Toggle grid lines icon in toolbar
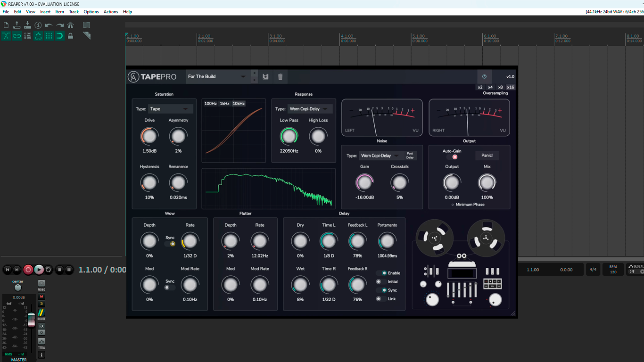644x362 pixels. click(49, 36)
